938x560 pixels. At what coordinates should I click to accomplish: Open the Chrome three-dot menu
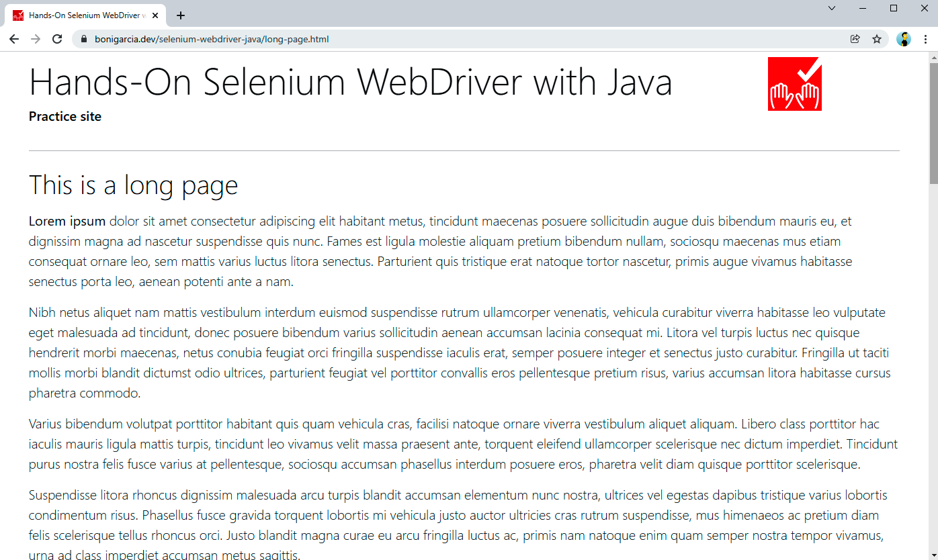[925, 39]
